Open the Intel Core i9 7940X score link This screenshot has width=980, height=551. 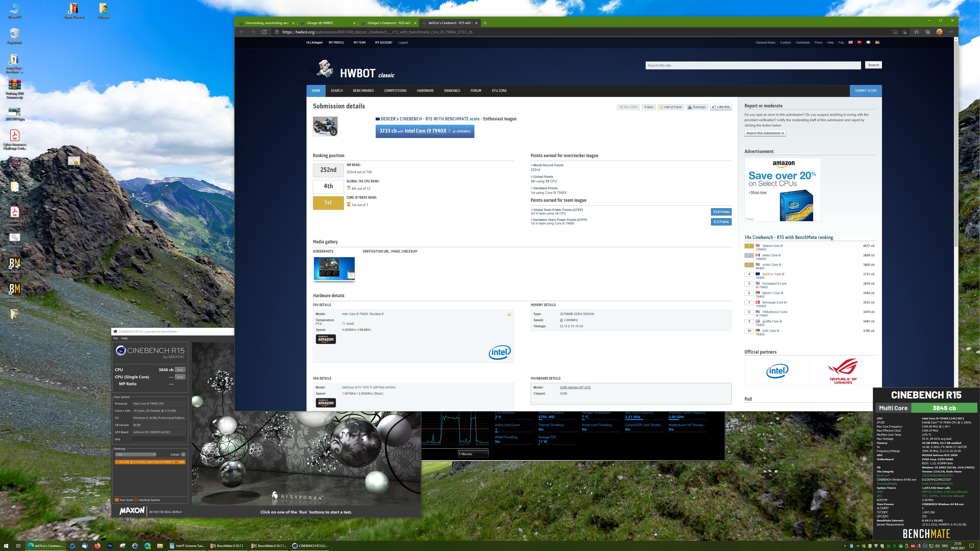click(425, 131)
